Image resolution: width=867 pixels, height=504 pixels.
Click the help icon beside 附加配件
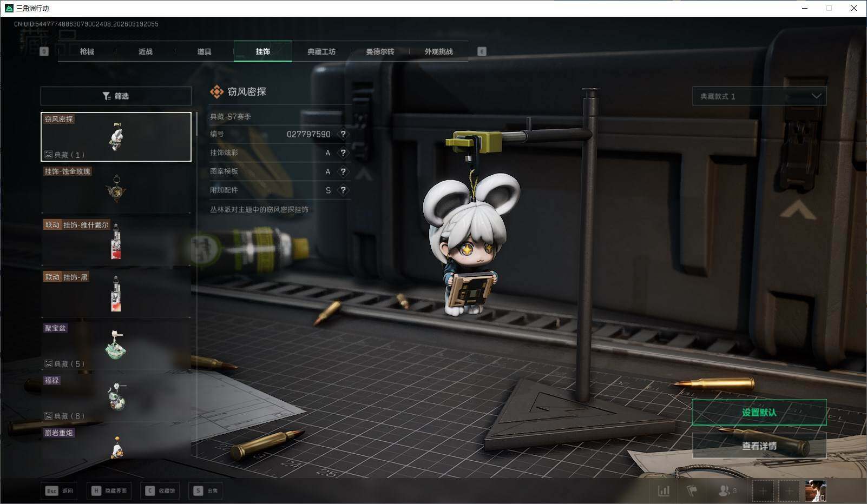343,190
